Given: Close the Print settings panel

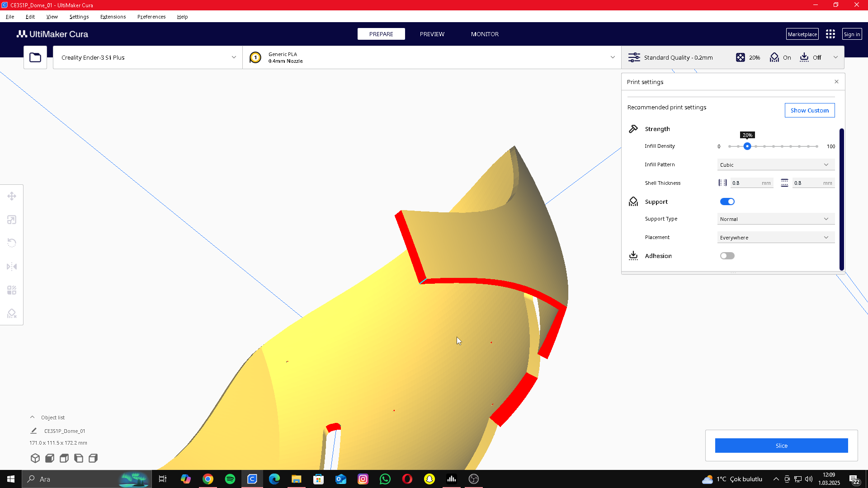Looking at the screenshot, I should pyautogui.click(x=836, y=82).
